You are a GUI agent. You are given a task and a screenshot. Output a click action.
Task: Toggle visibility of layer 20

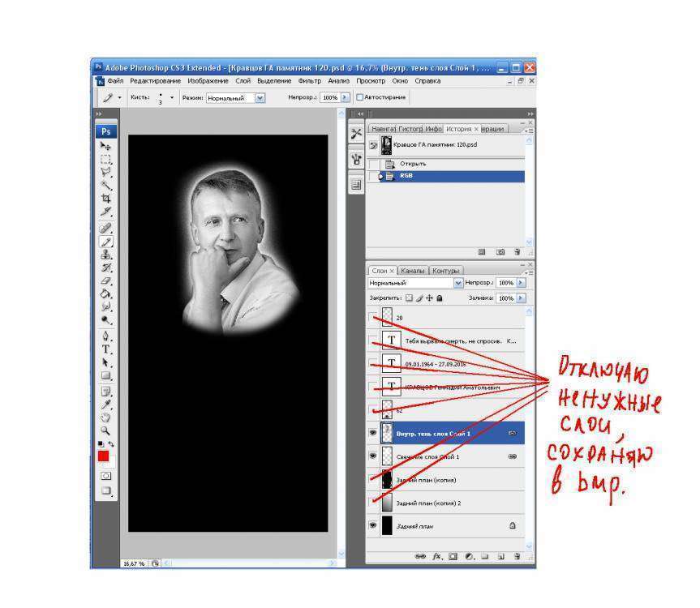(x=372, y=317)
